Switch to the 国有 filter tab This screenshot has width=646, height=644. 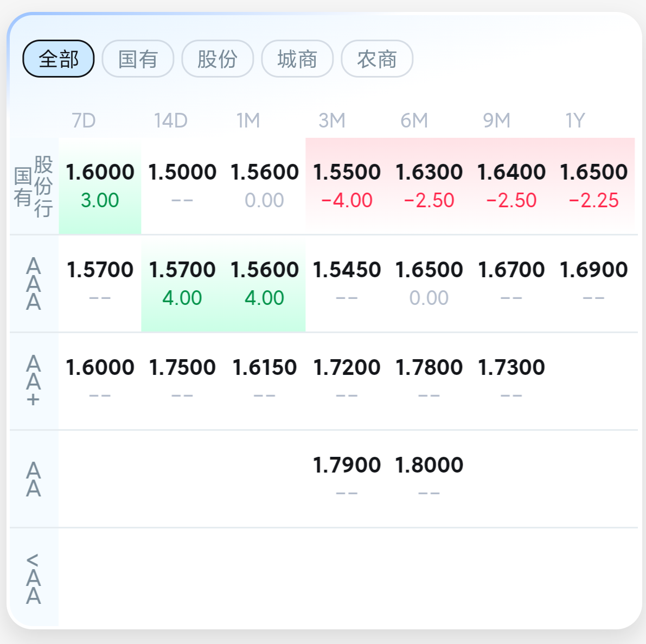[x=138, y=59]
